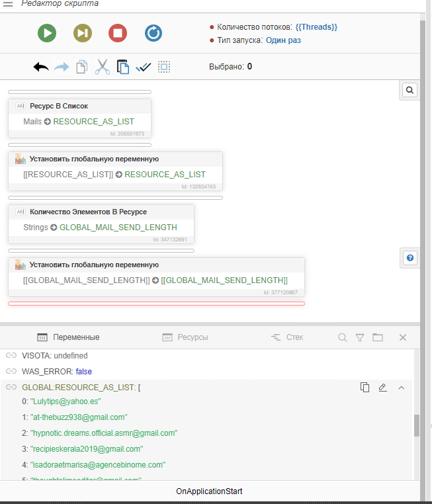Switch to the Ресурсы tab
The width and height of the screenshot is (432, 504).
click(x=185, y=337)
